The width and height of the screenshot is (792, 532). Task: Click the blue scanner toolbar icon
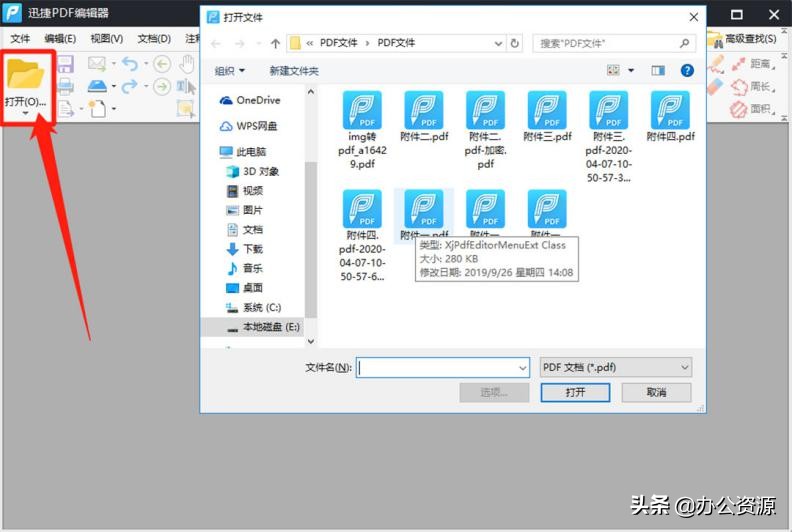click(97, 86)
